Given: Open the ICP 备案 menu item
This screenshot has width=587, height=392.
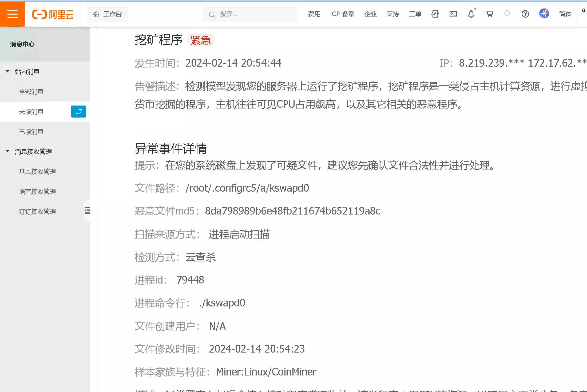Looking at the screenshot, I should [342, 14].
